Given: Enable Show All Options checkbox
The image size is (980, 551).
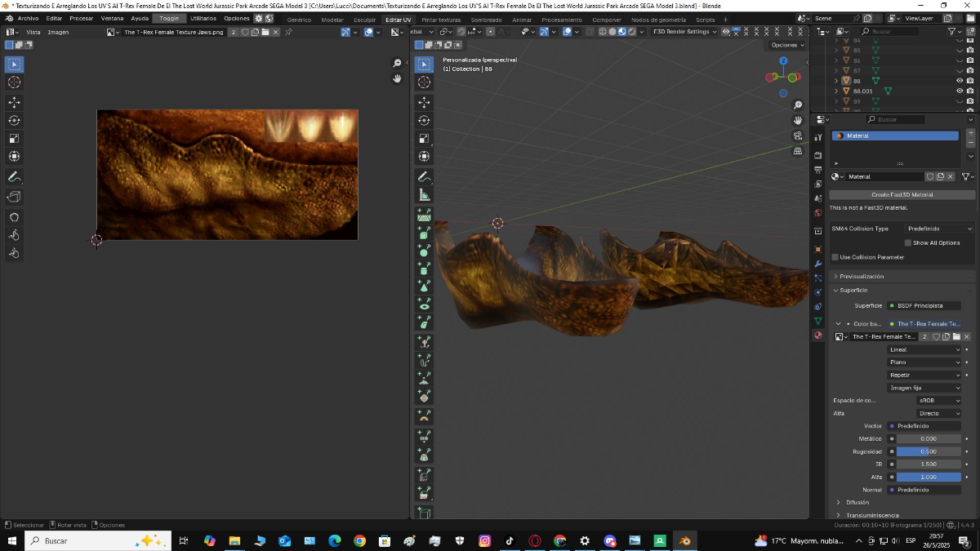Looking at the screenshot, I should [908, 243].
